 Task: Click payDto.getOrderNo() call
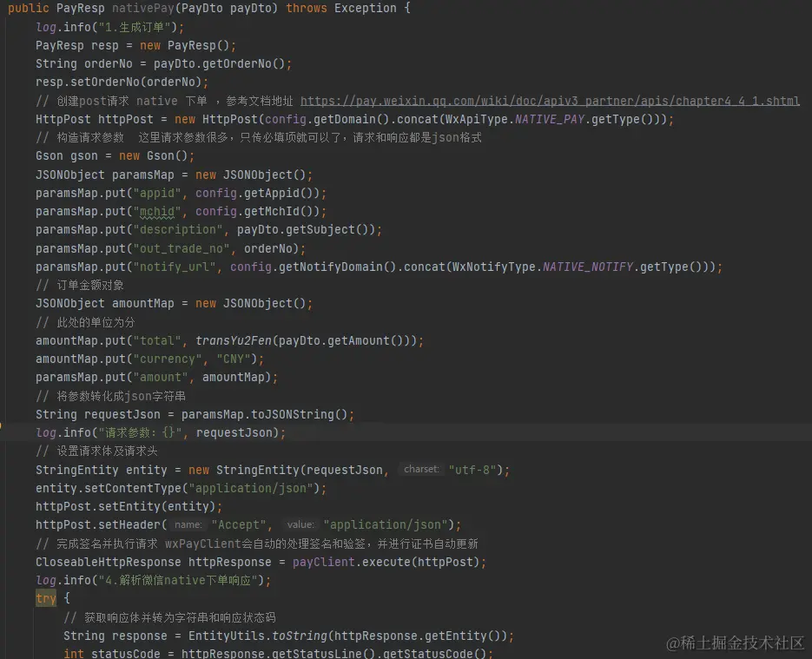click(x=219, y=63)
